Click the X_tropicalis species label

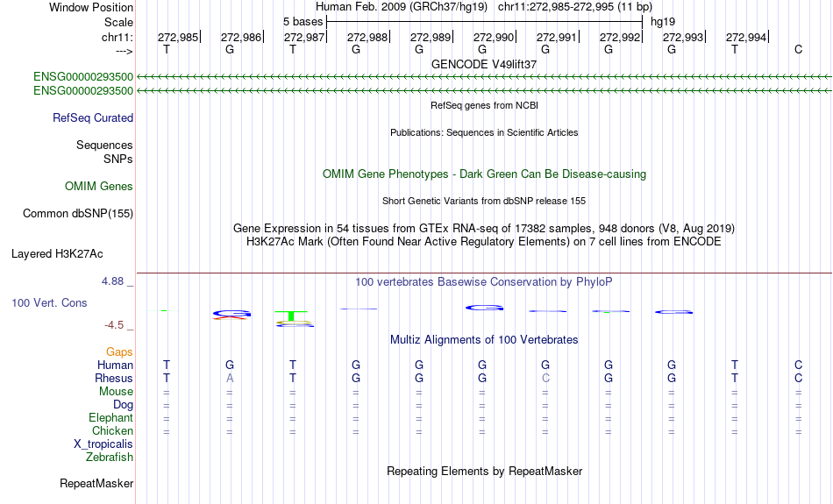(103, 444)
